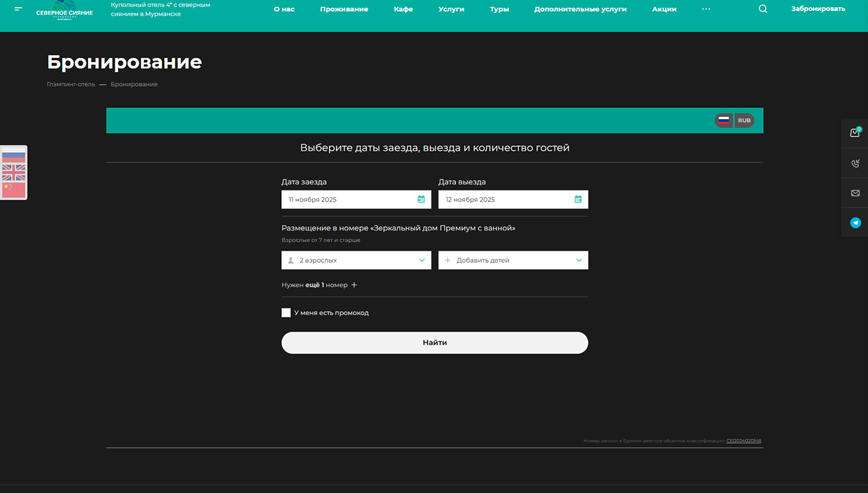The width and height of the screenshot is (868, 493).
Task: Open the Добавить детей dropdown
Action: click(513, 260)
